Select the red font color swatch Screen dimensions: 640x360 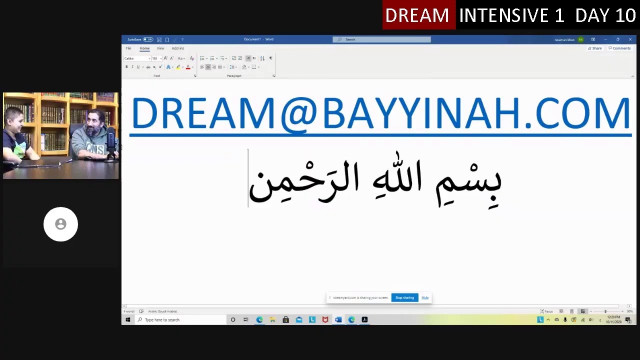pos(188,67)
